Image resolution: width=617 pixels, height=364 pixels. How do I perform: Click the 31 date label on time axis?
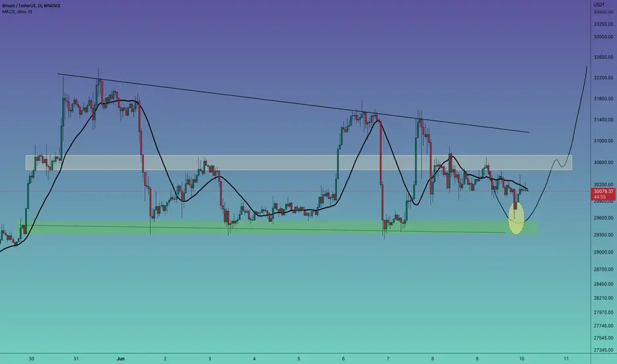[x=76, y=359]
